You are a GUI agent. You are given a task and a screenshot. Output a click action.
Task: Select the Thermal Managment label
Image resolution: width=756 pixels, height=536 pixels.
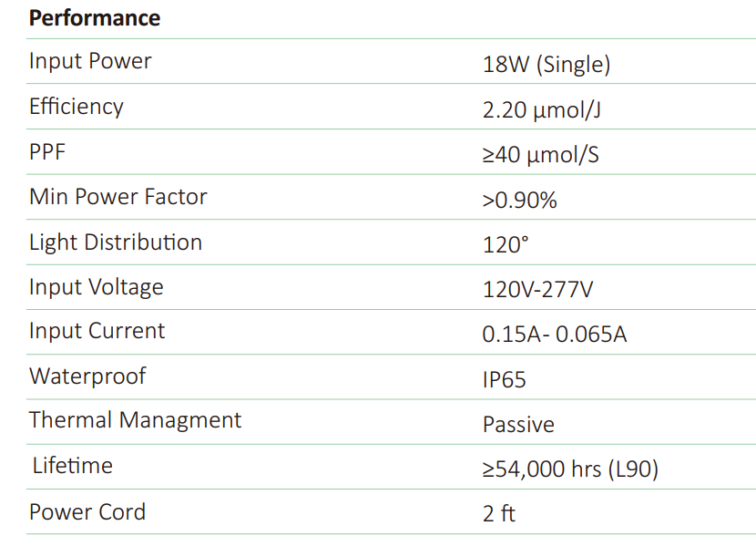point(136,420)
